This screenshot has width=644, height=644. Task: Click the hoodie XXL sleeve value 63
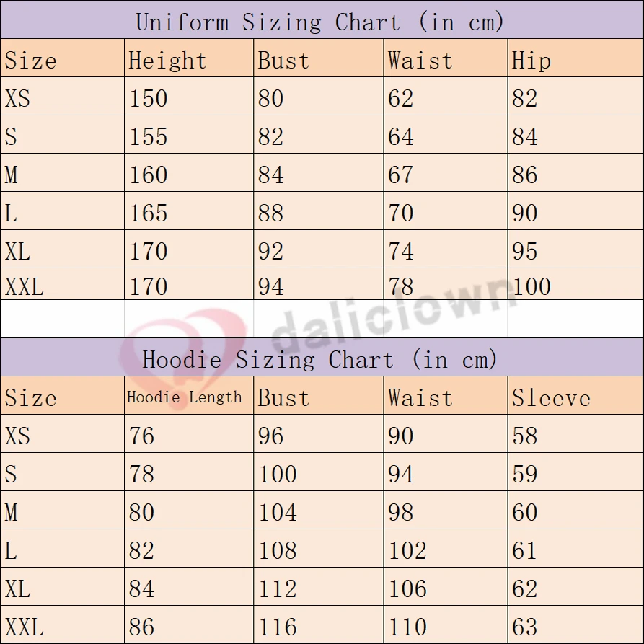pyautogui.click(x=525, y=627)
